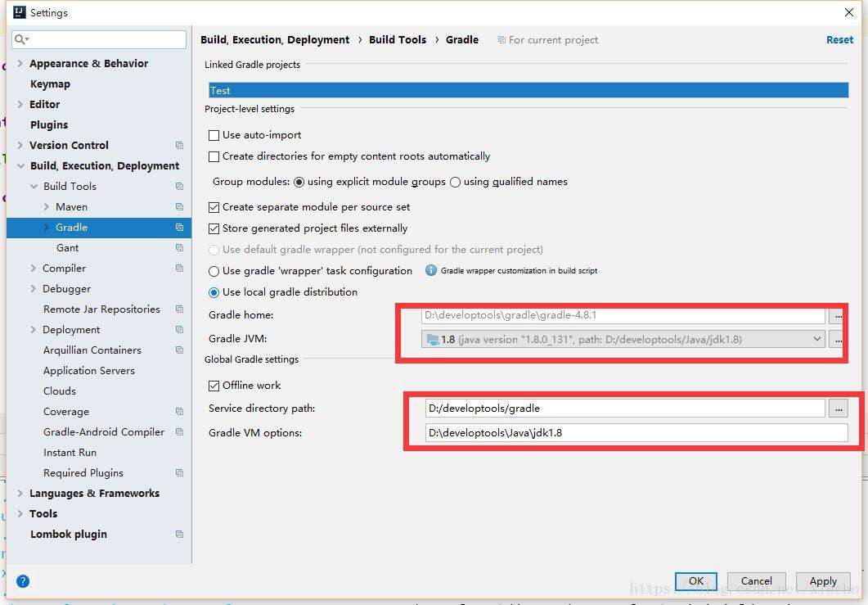868x605 pixels.
Task: Click the IntelliJ logo in title bar
Action: (20, 12)
